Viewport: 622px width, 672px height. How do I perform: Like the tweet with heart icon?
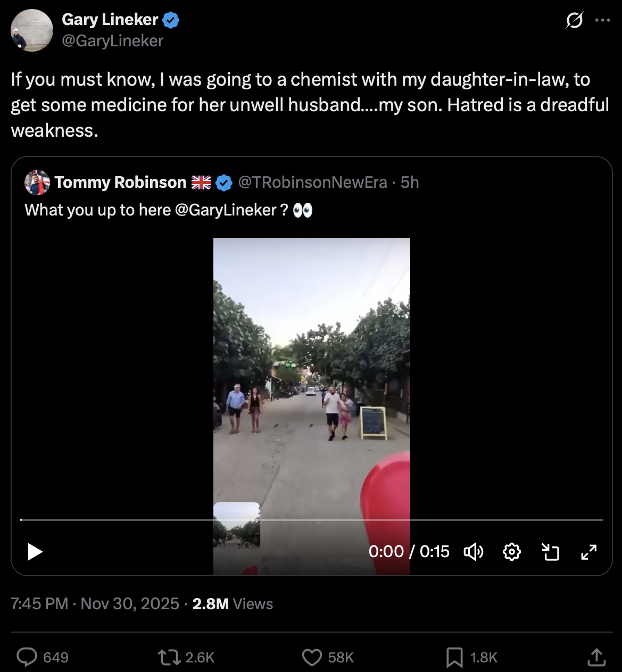(x=312, y=657)
